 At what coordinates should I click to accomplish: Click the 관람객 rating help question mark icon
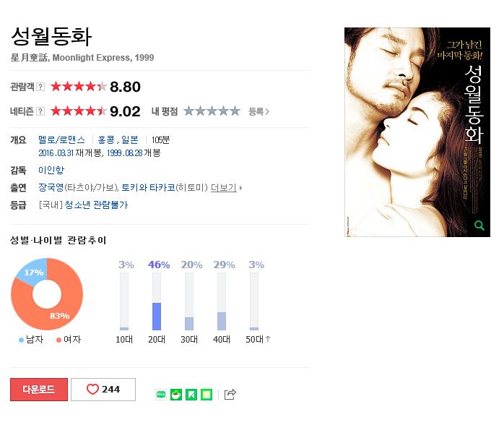(x=40, y=87)
